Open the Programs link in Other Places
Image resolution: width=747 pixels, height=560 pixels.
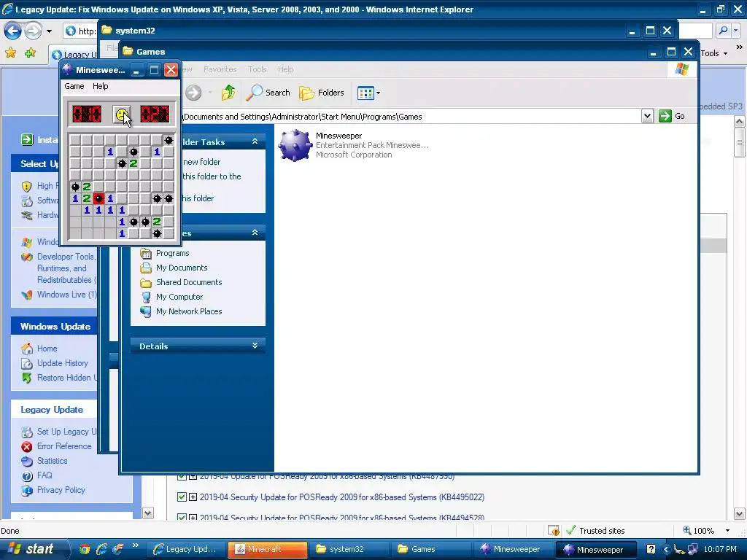point(172,253)
